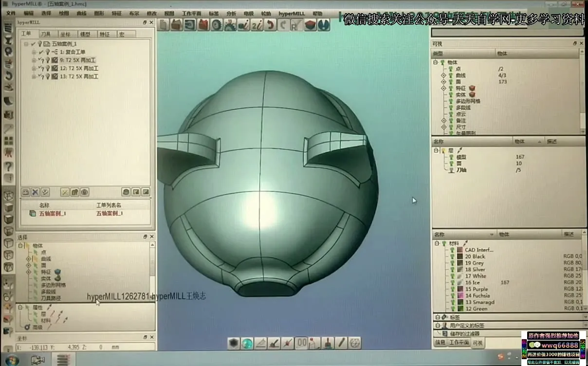588x366 pixels.
Task: Toggle visibility bulb of 模型 layer
Action: [451, 157]
